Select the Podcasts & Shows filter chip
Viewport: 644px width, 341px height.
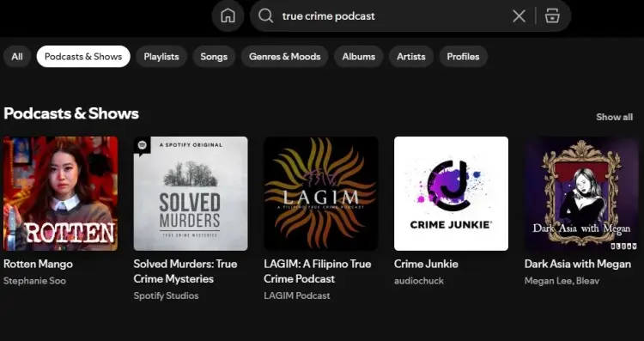[x=83, y=57]
